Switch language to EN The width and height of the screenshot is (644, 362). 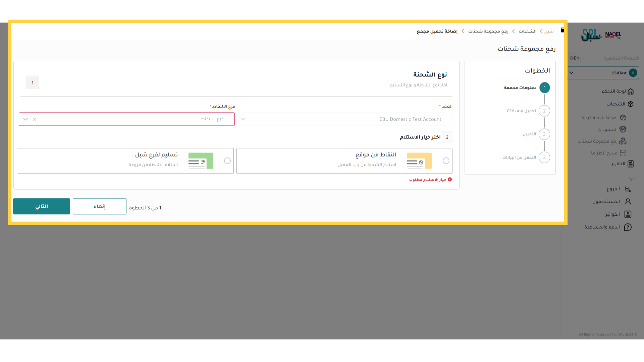click(575, 58)
